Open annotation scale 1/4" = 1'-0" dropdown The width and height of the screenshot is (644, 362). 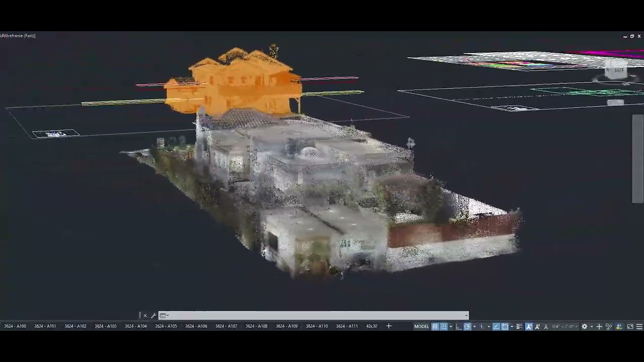coord(566,326)
